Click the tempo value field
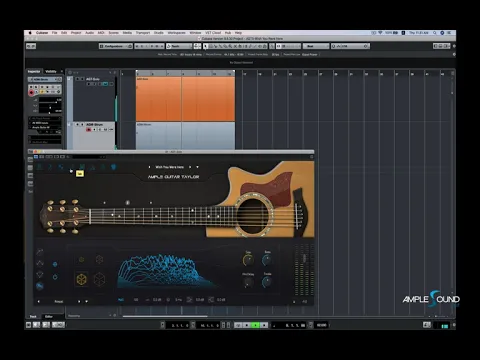This screenshot has height=360, width=480. point(321,325)
